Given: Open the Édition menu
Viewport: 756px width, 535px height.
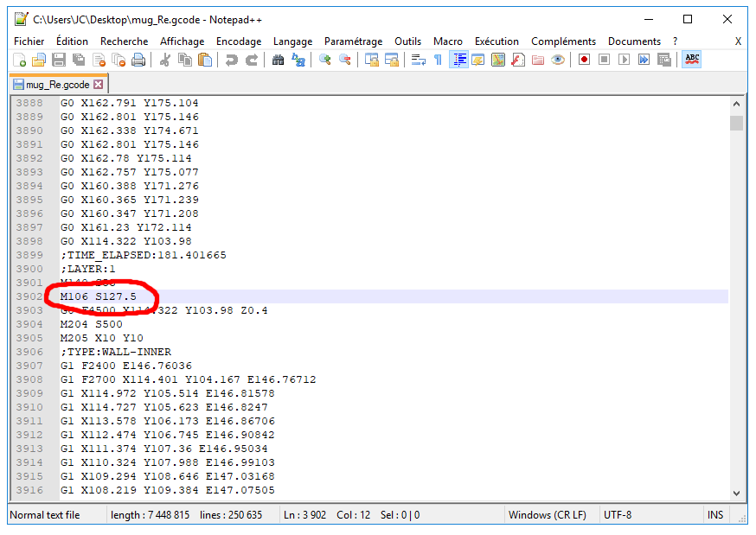Looking at the screenshot, I should coord(73,41).
